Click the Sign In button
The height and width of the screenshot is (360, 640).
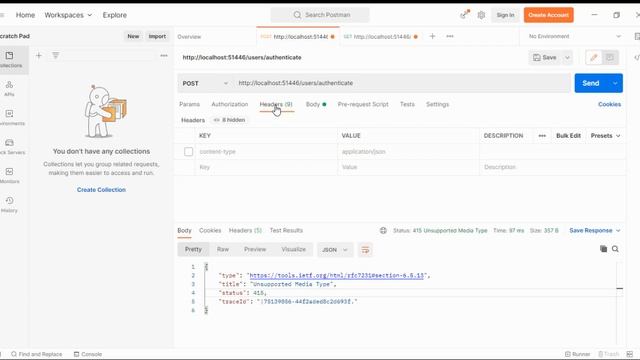[505, 15]
